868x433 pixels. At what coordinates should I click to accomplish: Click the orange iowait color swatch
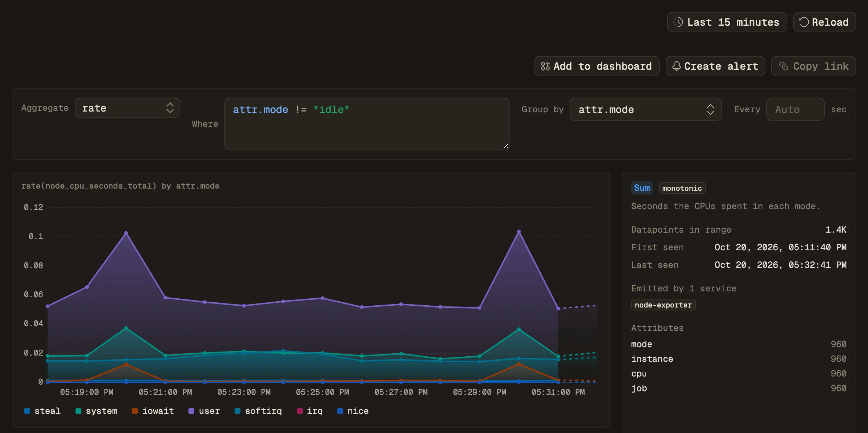135,411
